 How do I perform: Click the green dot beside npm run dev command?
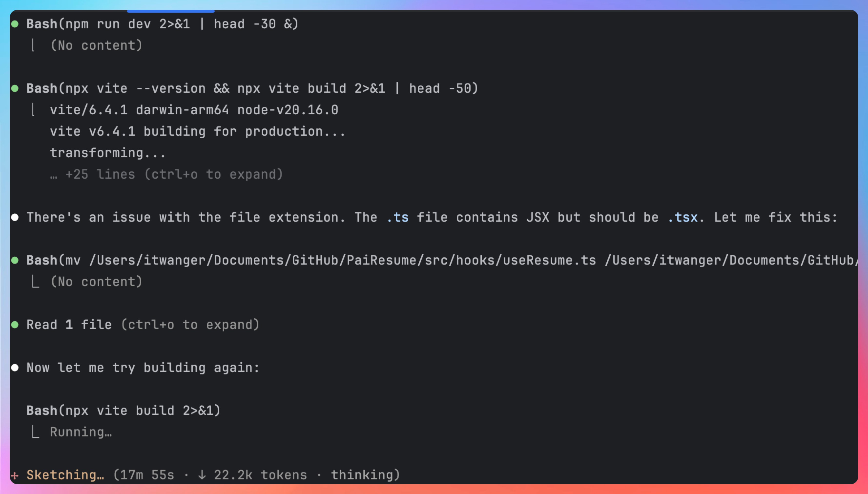point(15,24)
